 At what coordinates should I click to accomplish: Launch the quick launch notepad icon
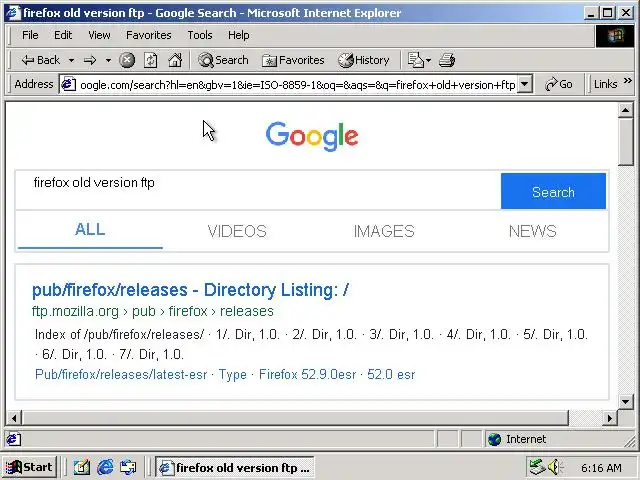[82, 467]
